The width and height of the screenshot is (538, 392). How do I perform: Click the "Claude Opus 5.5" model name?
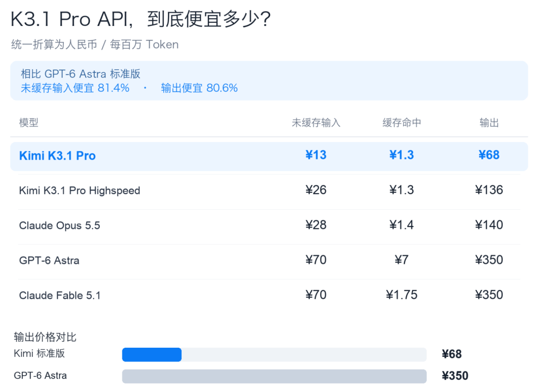[x=60, y=225]
